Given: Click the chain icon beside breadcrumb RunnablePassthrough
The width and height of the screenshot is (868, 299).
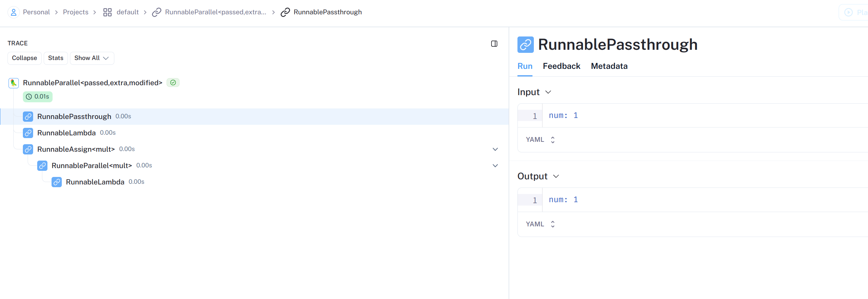Looking at the screenshot, I should (285, 12).
